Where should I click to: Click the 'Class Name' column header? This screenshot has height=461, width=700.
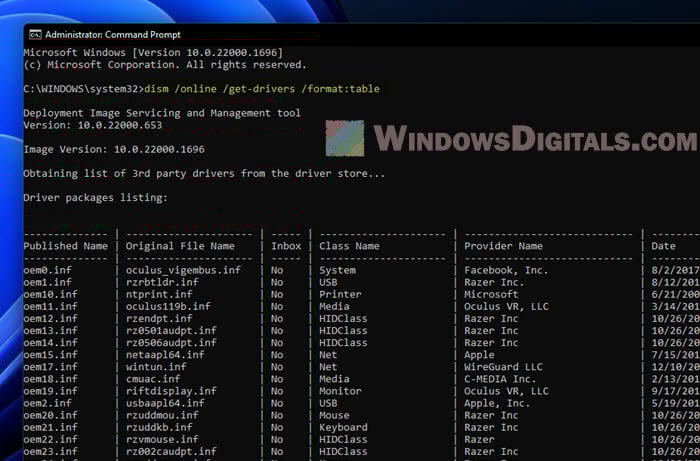[x=349, y=246]
